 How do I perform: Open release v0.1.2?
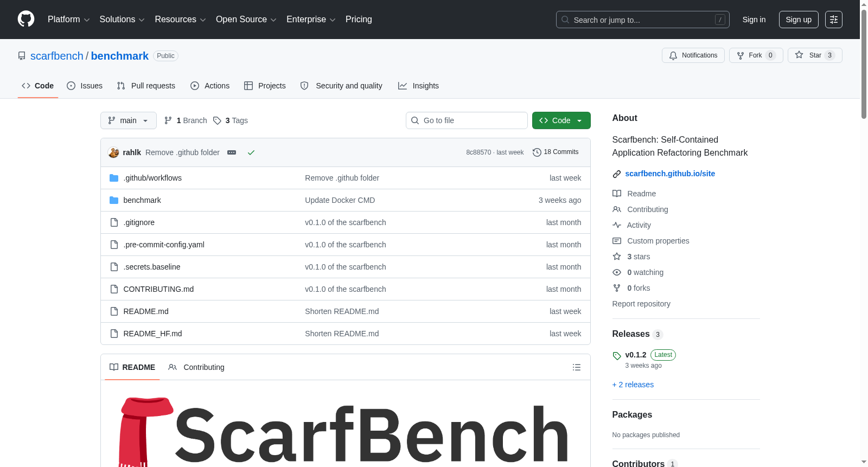[x=636, y=355]
